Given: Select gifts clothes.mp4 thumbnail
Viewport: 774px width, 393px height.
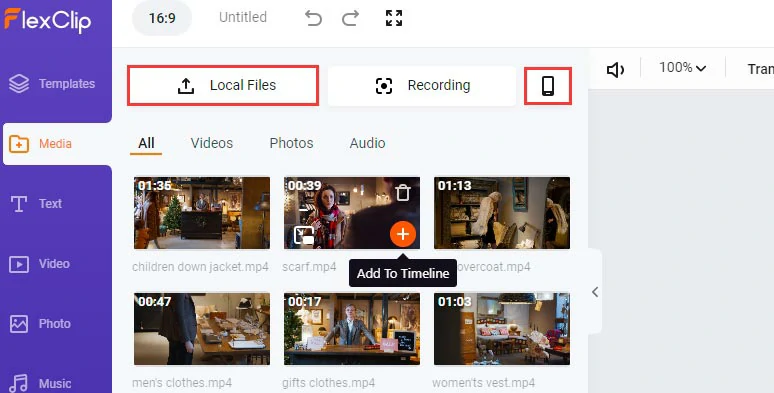Looking at the screenshot, I should (352, 329).
